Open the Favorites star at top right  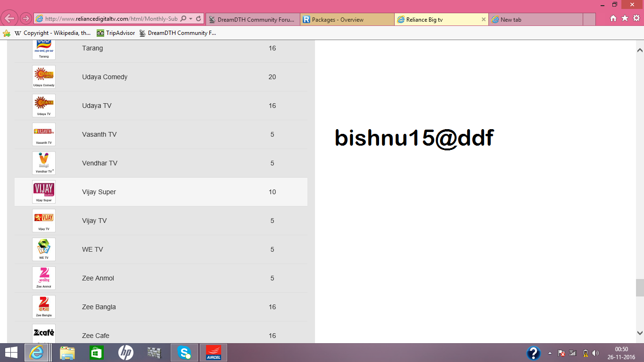(x=625, y=18)
